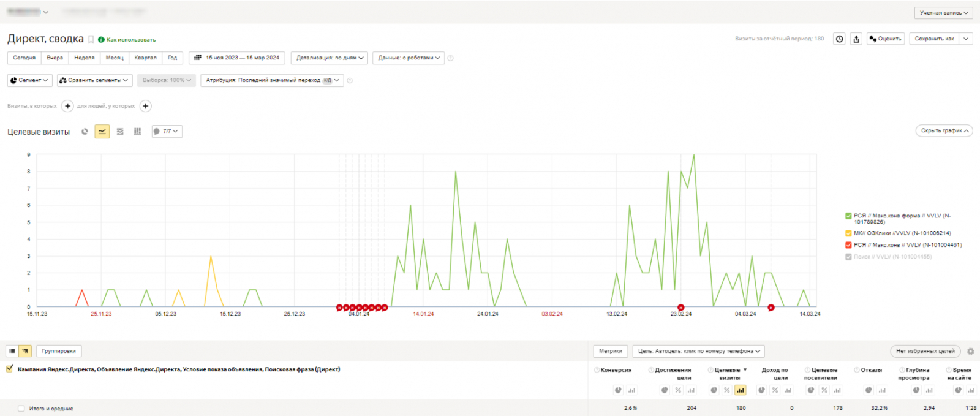Tick the Итого и средние row checkbox

tap(21, 408)
